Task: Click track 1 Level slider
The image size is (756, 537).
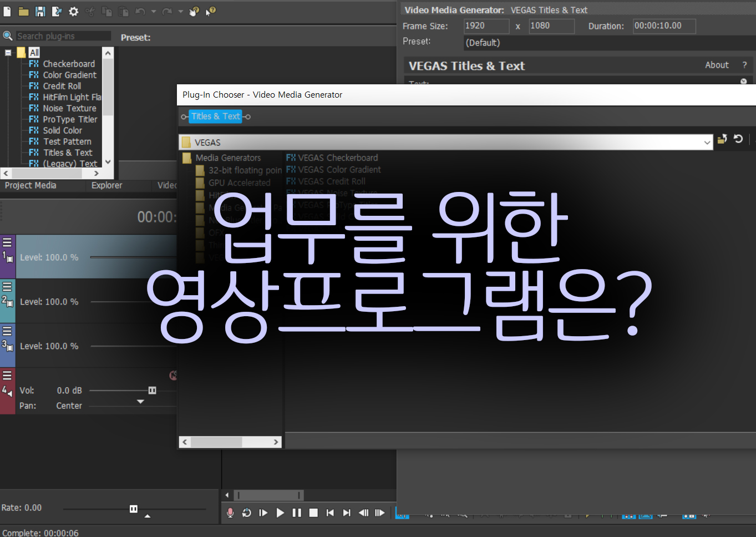Action: pyautogui.click(x=133, y=257)
